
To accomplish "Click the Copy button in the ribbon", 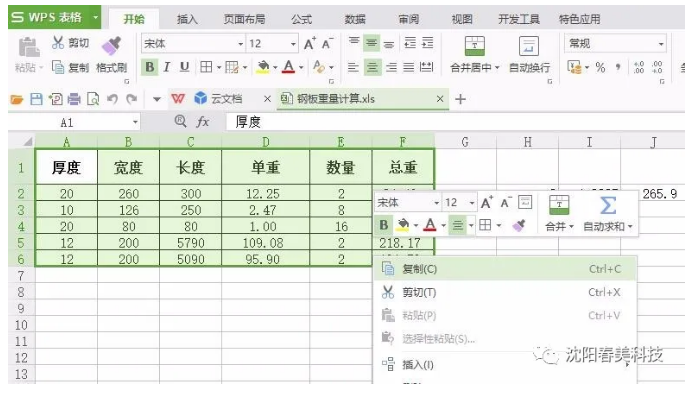I will click(x=71, y=68).
